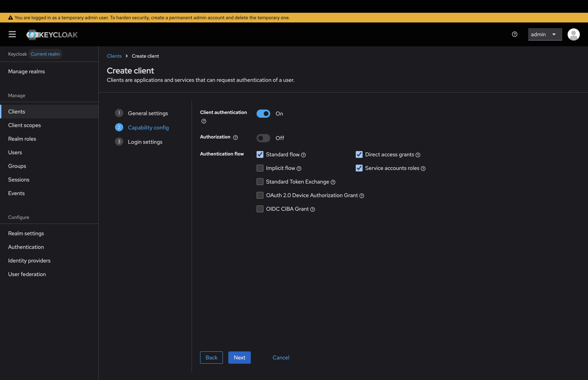Click the temporary admin warning message
The width and height of the screenshot is (588, 380).
pyautogui.click(x=152, y=18)
